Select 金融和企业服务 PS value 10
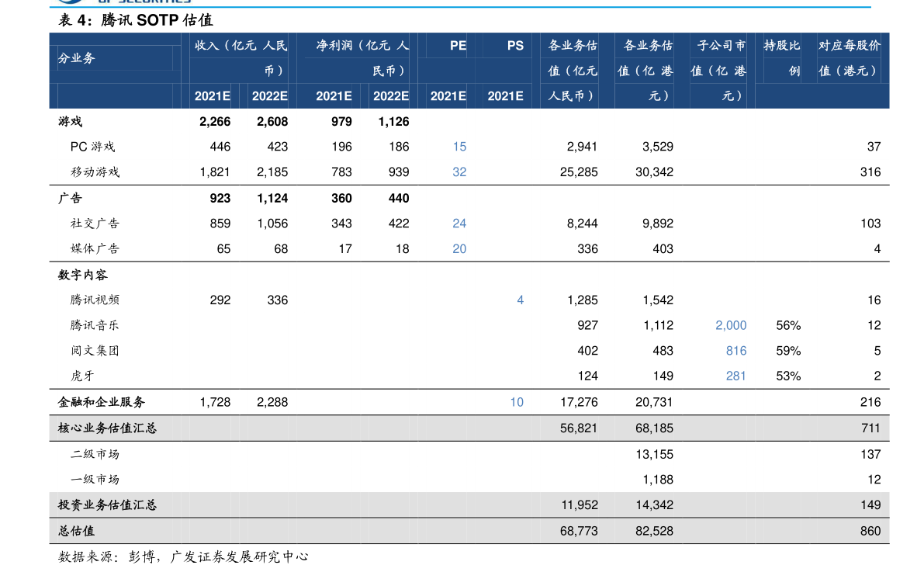Image resolution: width=924 pixels, height=579 pixels. coord(517,402)
